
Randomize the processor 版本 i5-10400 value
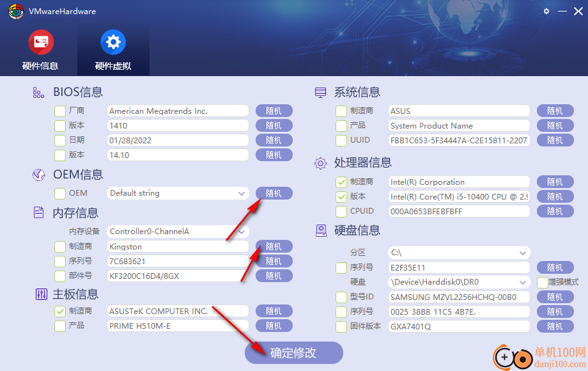tap(555, 196)
